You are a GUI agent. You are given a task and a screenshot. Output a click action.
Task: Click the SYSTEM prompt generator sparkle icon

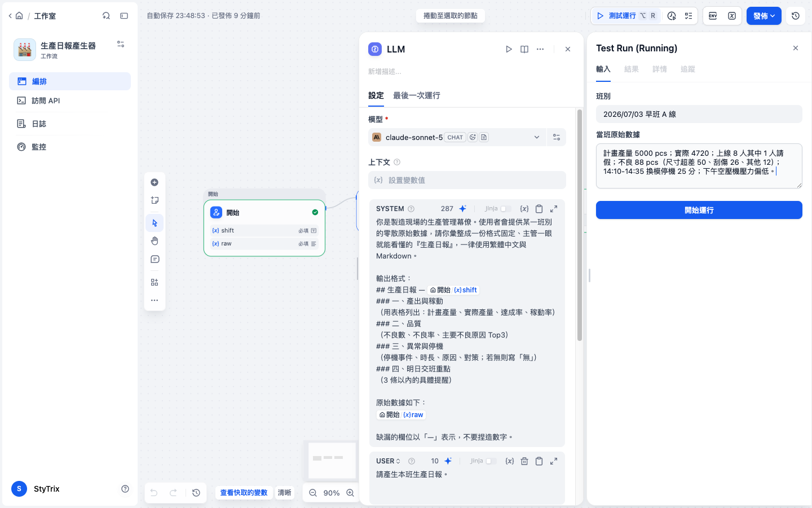coord(463,208)
